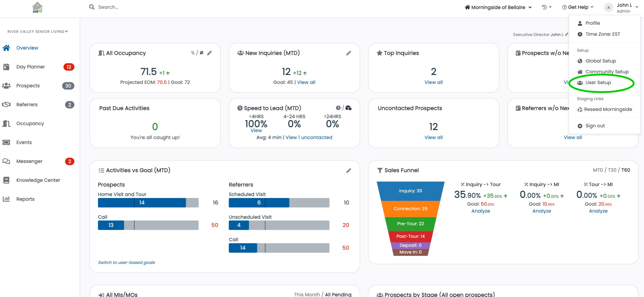Open View 1 uncontacted link

tap(309, 137)
